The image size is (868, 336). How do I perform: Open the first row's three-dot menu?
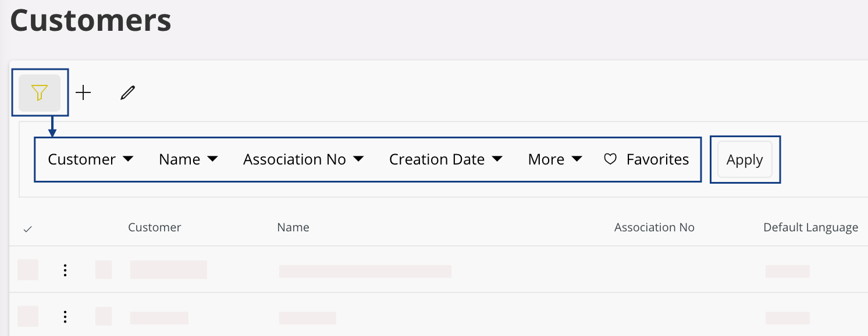pyautogui.click(x=65, y=270)
